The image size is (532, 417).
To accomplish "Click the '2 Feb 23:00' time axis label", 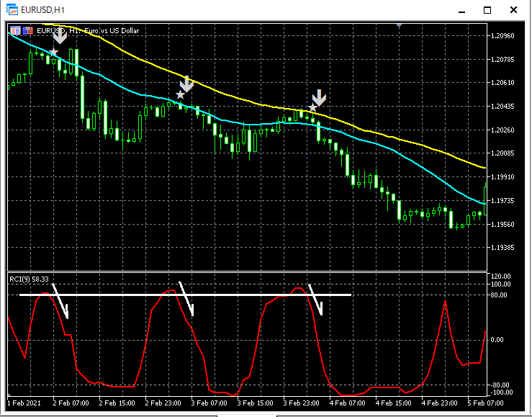I will coord(163,403).
